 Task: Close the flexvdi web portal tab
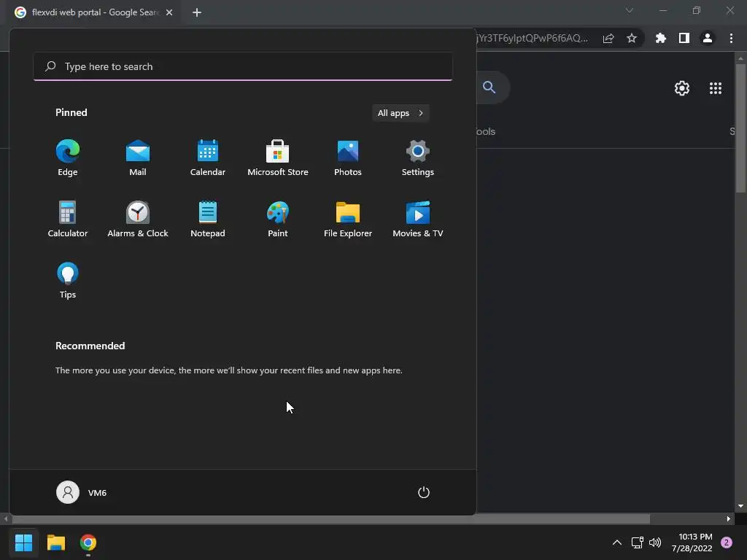point(169,12)
